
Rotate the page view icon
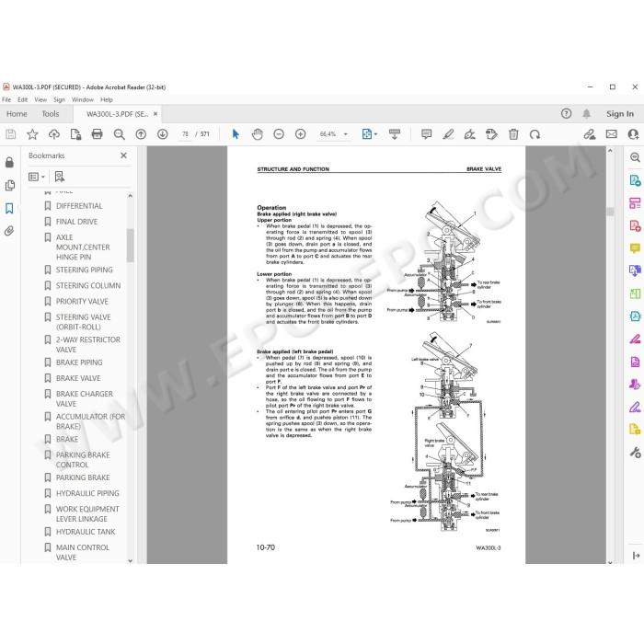[x=535, y=134]
